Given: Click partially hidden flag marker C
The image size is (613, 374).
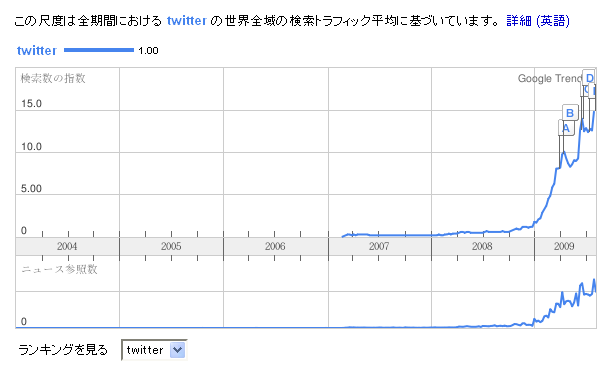Looking at the screenshot, I should (x=585, y=90).
